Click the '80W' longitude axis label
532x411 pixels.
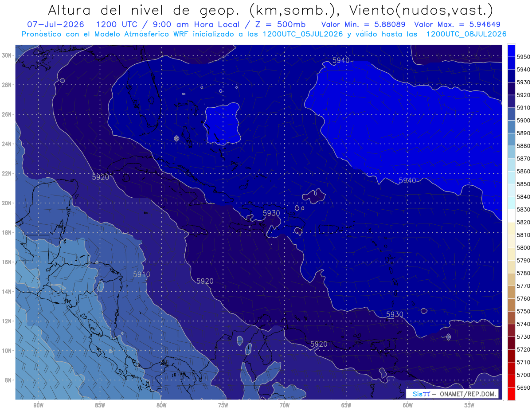pos(161,406)
